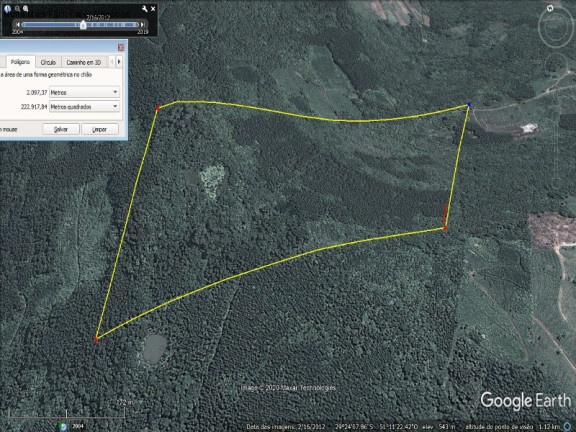Click the look-around compass ring control
Screen dimensions: 576x432
(x=555, y=28)
